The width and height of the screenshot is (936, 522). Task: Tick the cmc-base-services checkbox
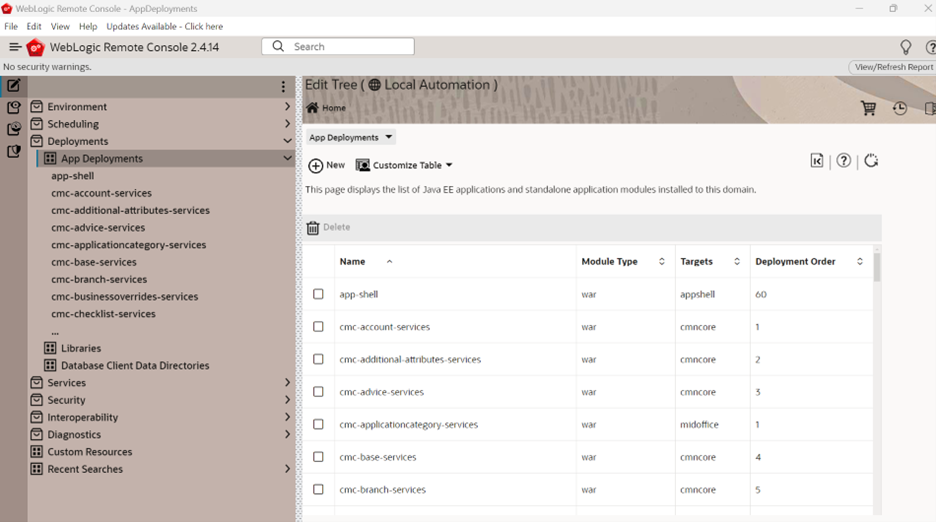[318, 457]
